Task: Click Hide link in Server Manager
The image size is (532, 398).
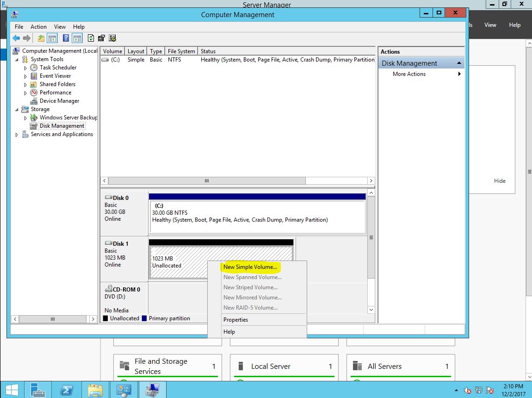Action: coord(500,181)
